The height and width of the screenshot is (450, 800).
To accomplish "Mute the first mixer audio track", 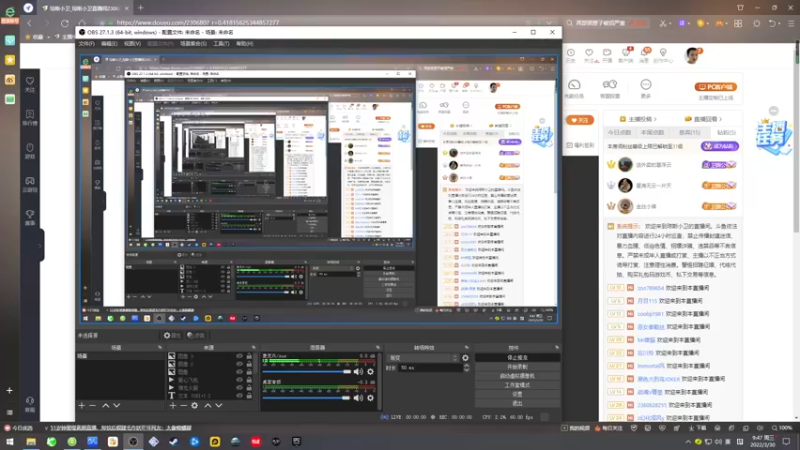I will click(x=358, y=372).
